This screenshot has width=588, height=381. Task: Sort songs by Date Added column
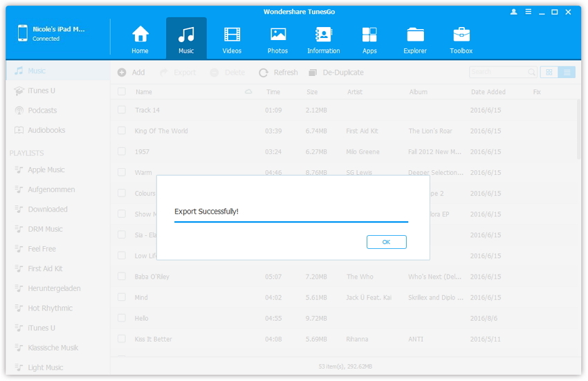click(x=488, y=92)
